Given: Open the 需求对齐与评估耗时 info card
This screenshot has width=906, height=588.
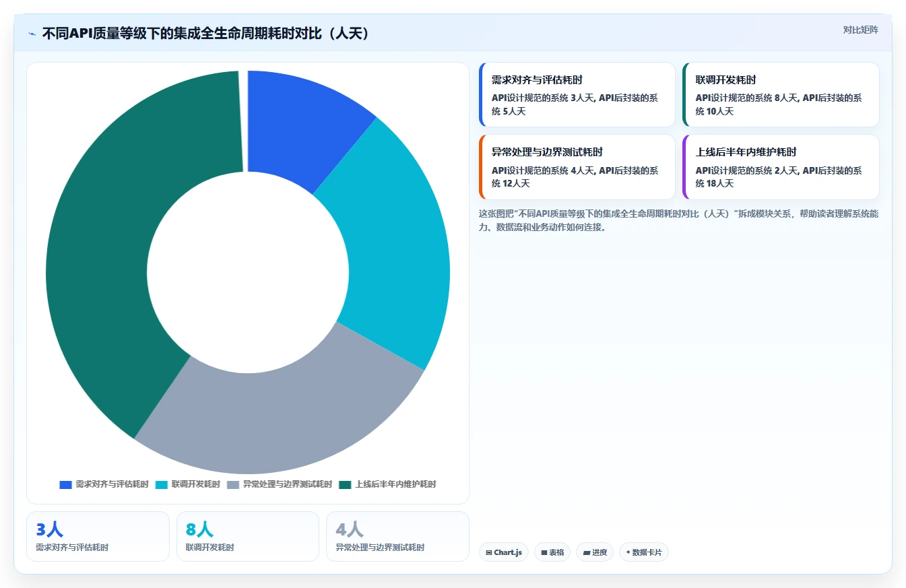Looking at the screenshot, I should pos(577,95).
